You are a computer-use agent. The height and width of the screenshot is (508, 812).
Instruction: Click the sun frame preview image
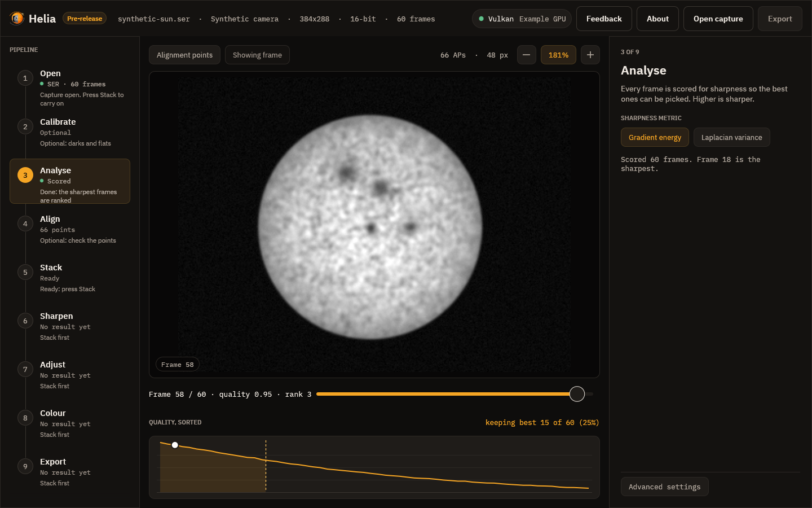[x=374, y=225]
